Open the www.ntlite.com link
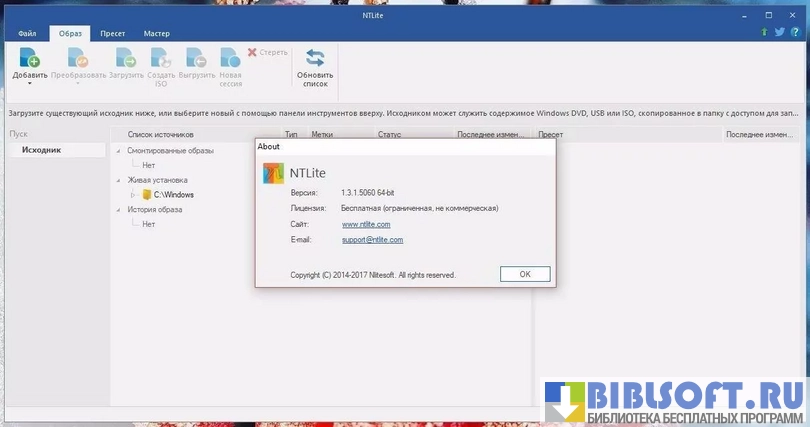The height and width of the screenshot is (427, 810). pyautogui.click(x=365, y=224)
